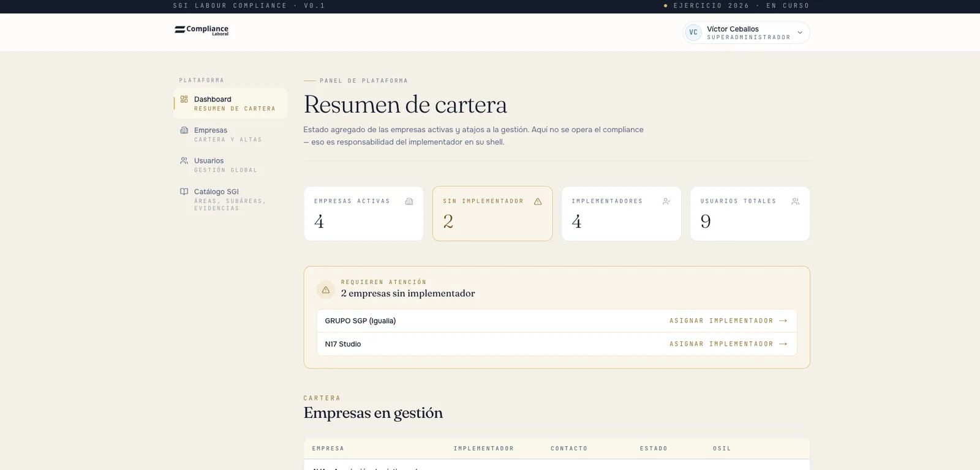Image resolution: width=980 pixels, height=470 pixels.
Task: Click the Dashboard grid icon in sidebar
Action: pyautogui.click(x=184, y=99)
